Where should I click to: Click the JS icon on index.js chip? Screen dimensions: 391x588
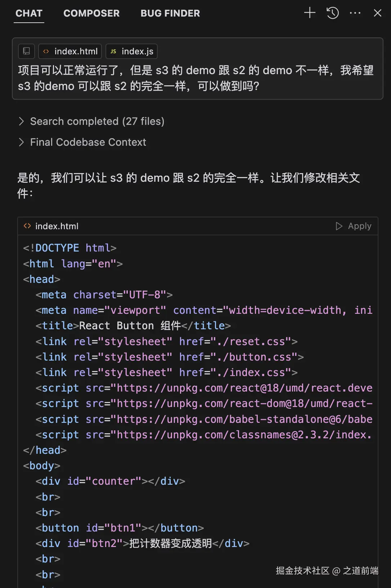113,51
